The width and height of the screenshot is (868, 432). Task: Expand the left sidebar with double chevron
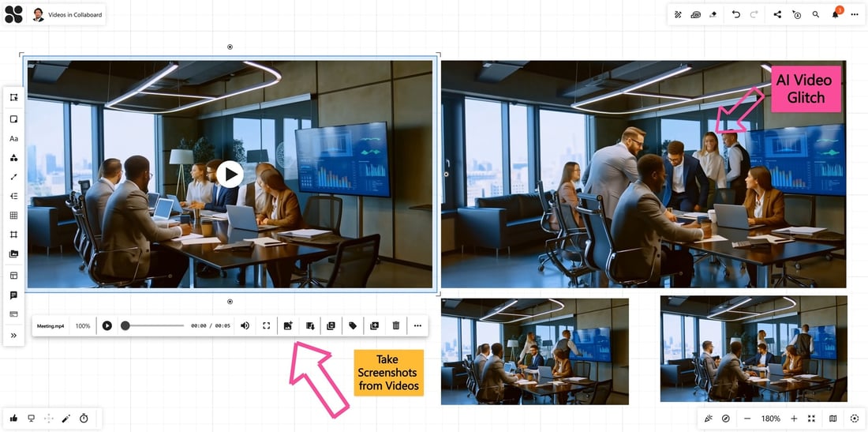pos(14,335)
